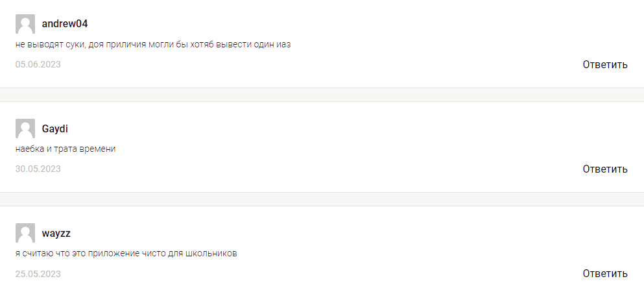Click wayzz's profile avatar
The width and height of the screenshot is (644, 292).
tap(25, 233)
